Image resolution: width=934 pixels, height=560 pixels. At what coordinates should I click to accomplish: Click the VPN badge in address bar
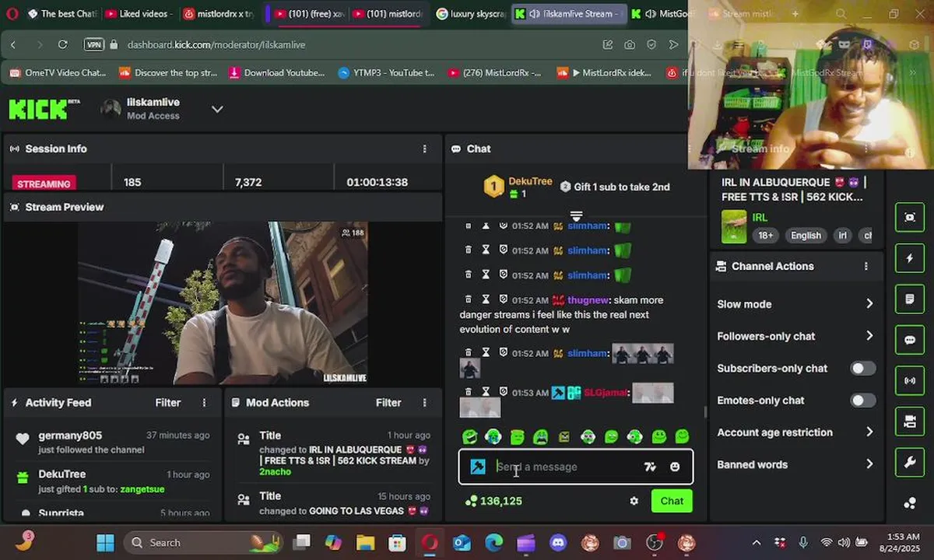click(x=93, y=45)
